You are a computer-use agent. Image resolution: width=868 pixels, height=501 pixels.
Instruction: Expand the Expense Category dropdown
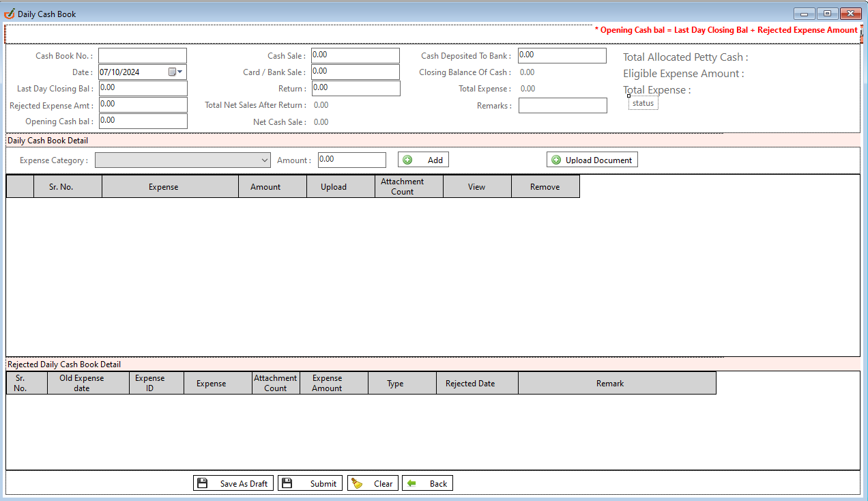coord(265,160)
